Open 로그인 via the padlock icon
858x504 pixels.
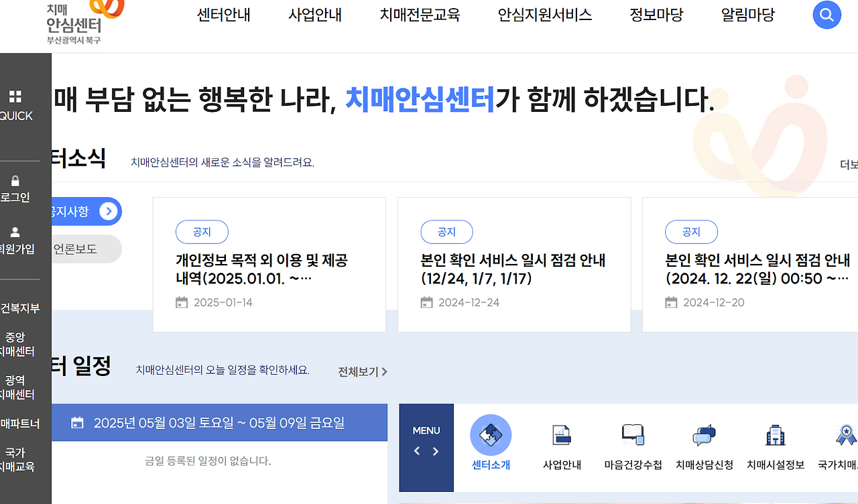[x=15, y=181]
